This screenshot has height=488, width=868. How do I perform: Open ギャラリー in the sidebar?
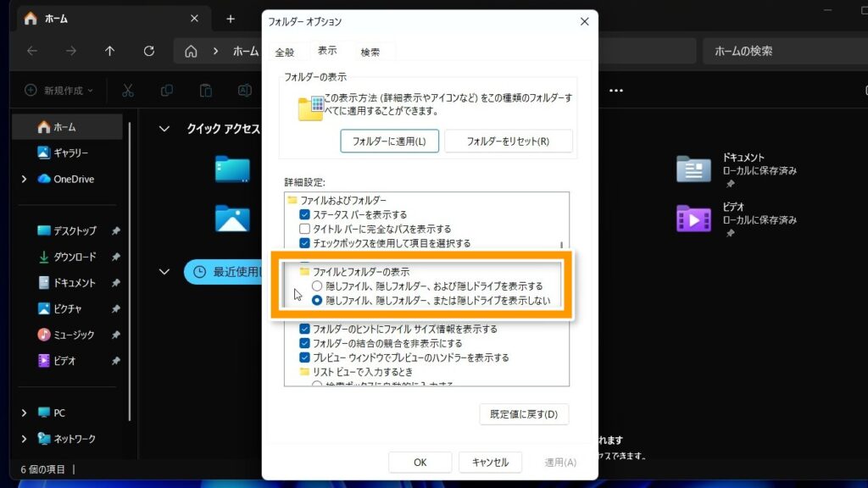coord(70,152)
